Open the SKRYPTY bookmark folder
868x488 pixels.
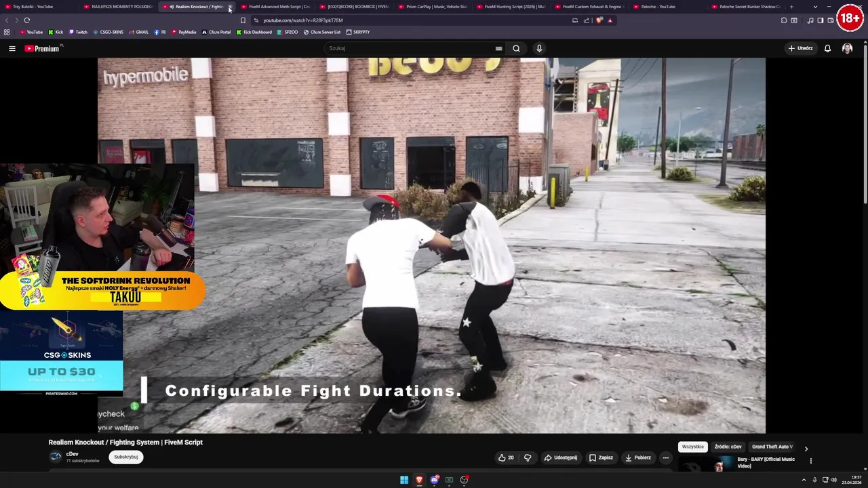(357, 32)
